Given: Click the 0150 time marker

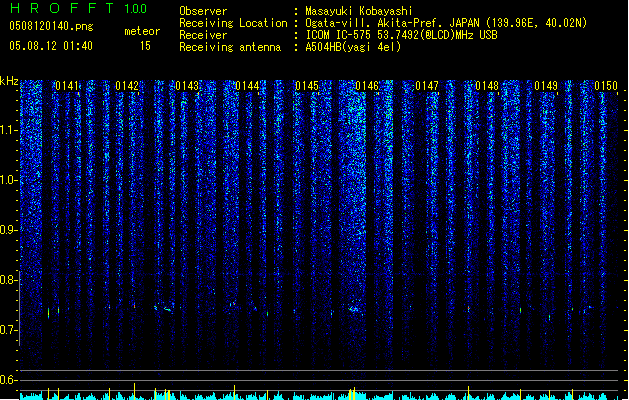Looking at the screenshot, I should 606,86.
